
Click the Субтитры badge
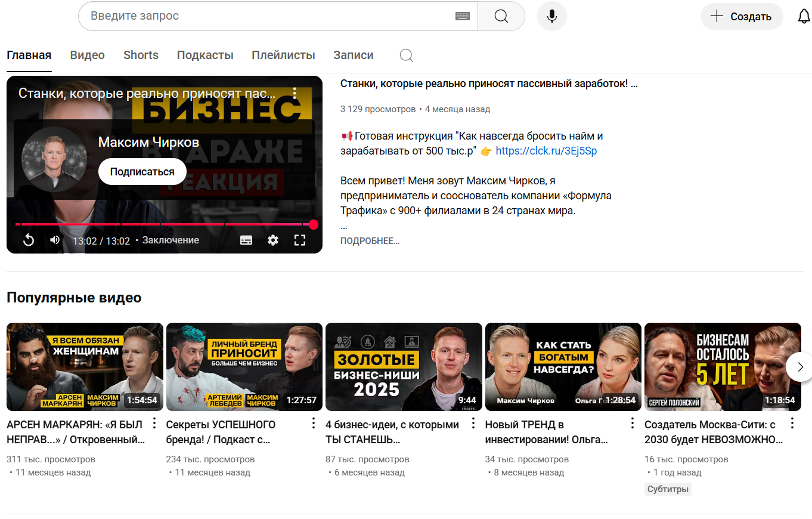tap(668, 489)
